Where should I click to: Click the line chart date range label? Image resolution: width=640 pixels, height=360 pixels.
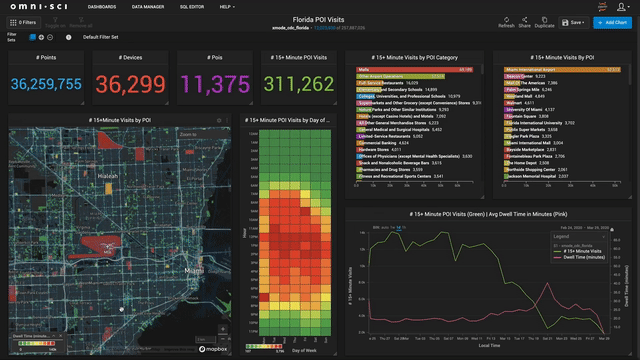point(584,228)
